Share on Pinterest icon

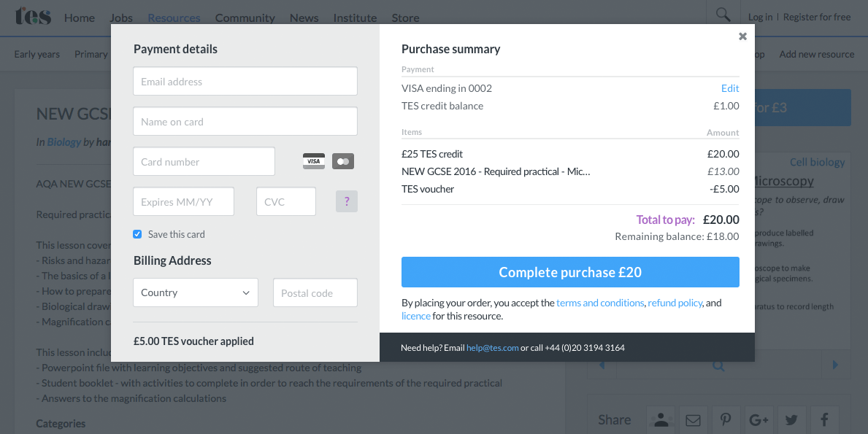point(726,420)
